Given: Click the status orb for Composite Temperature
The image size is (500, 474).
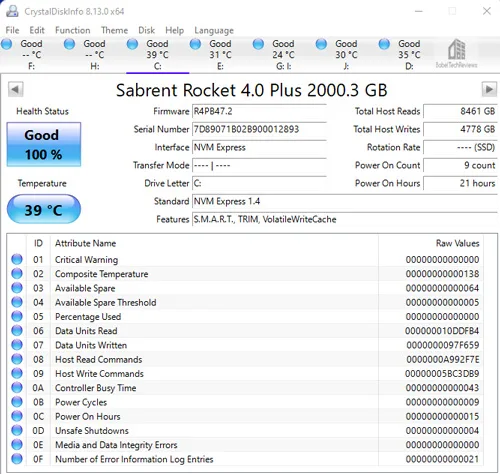Looking at the screenshot, I should click(17, 274).
